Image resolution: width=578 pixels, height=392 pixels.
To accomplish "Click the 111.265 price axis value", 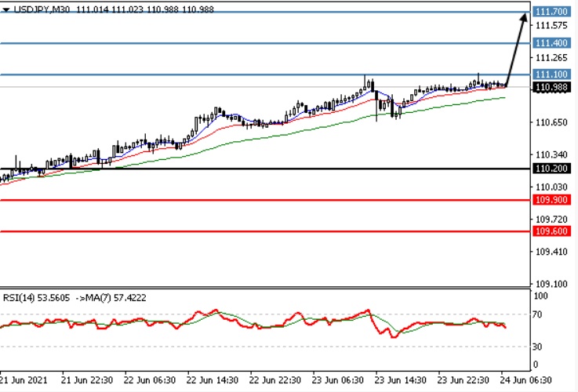I will tap(551, 58).
